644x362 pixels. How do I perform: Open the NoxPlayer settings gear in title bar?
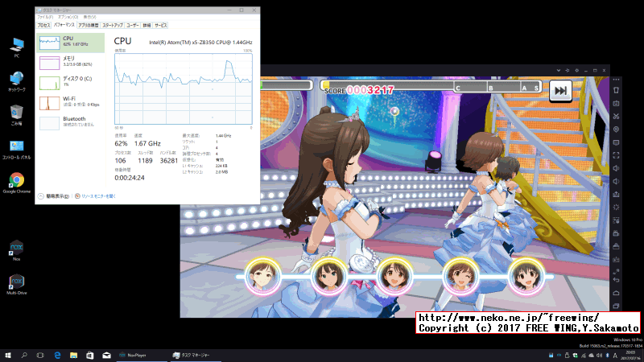click(x=576, y=71)
